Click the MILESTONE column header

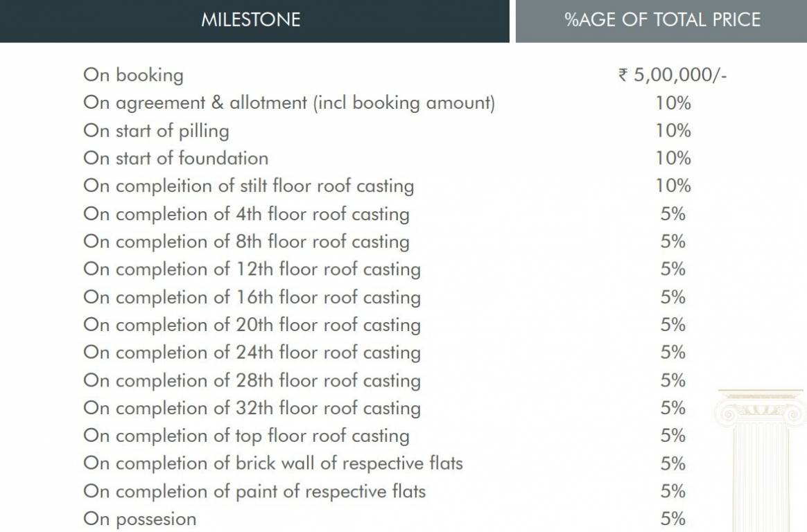[x=250, y=19]
